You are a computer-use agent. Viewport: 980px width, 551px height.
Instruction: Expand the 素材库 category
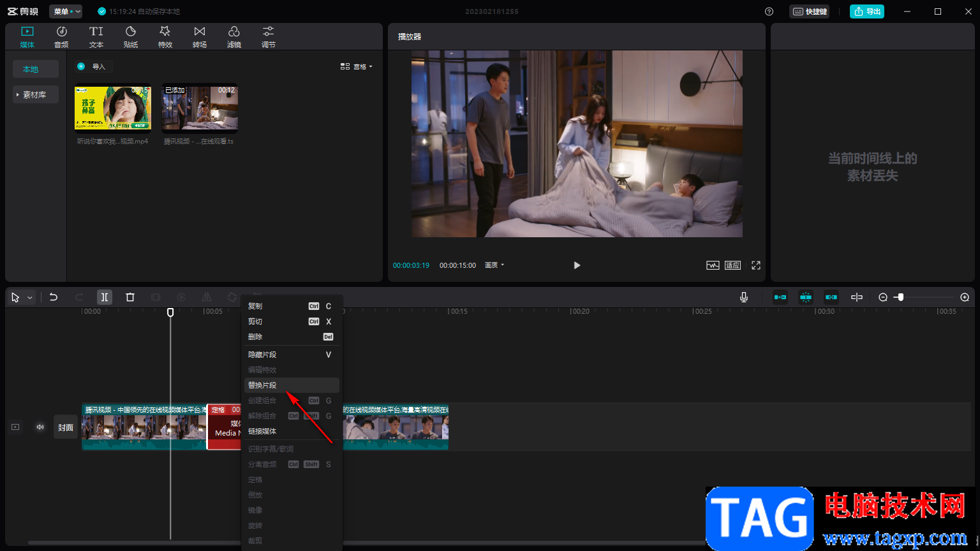(36, 94)
